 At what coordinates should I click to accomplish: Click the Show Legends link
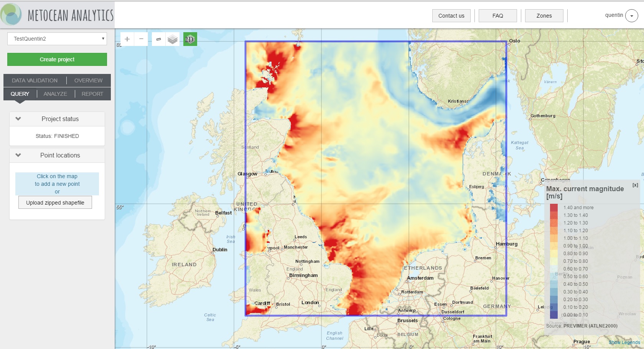point(624,342)
